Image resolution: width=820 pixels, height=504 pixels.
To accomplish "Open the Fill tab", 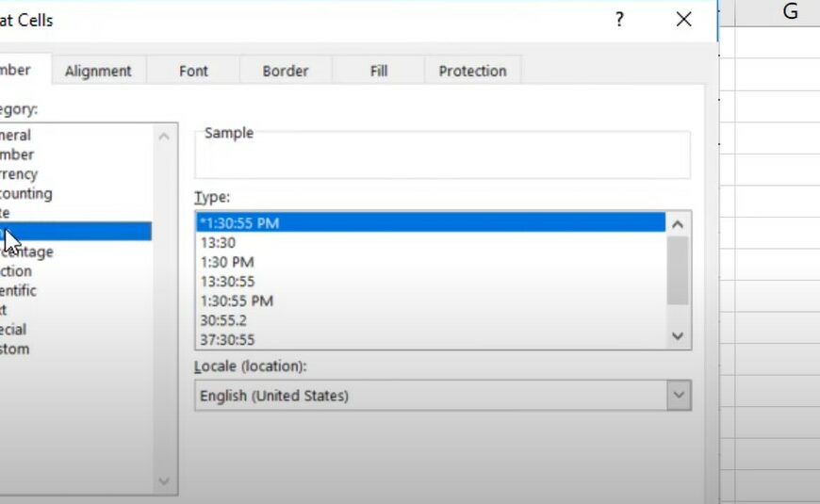I will (x=379, y=71).
